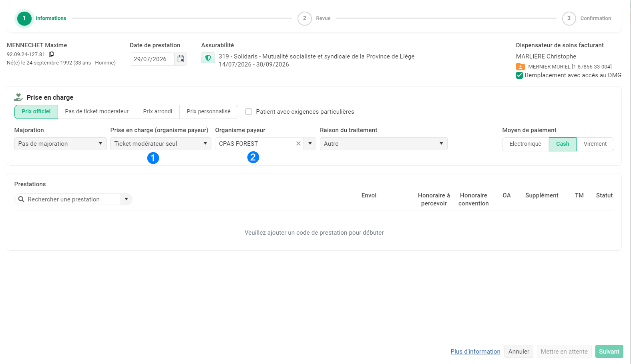Click the TM column header

click(579, 195)
